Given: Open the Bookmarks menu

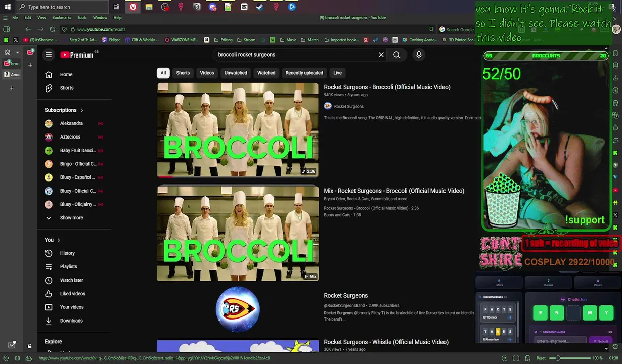Looking at the screenshot, I should coord(62,18).
